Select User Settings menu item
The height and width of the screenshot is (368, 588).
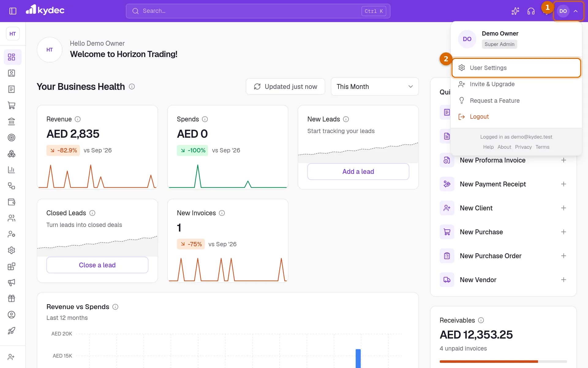(516, 68)
